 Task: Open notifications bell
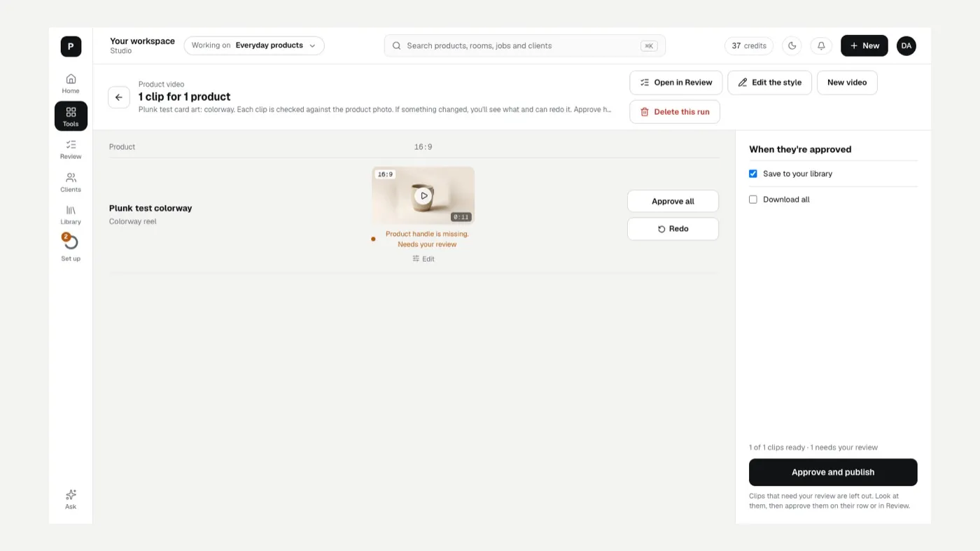(x=821, y=46)
